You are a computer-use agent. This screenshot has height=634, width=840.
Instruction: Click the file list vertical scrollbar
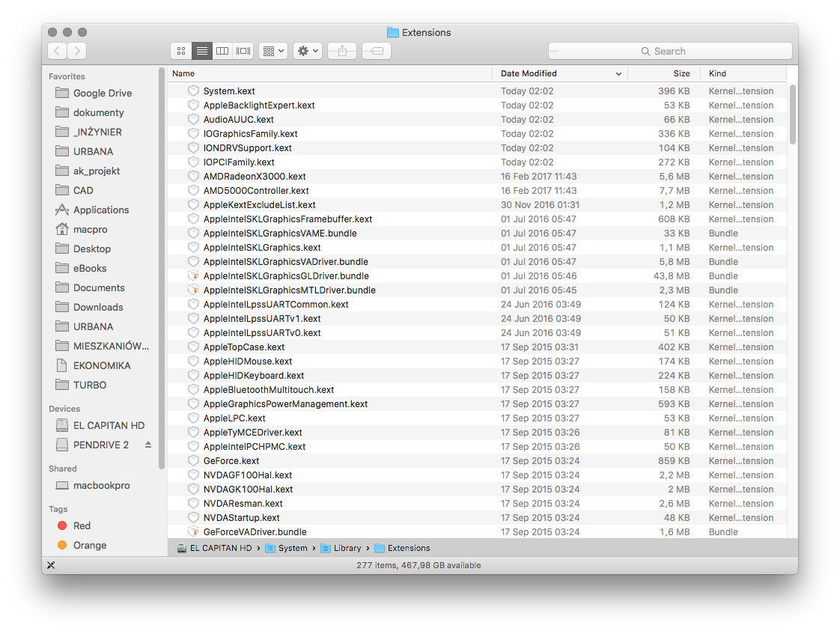793,115
